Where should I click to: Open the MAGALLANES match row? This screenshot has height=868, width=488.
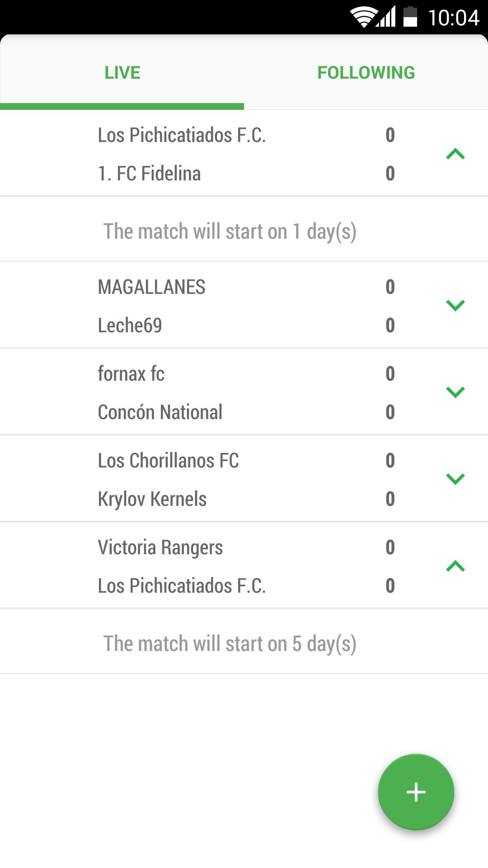coord(152,286)
